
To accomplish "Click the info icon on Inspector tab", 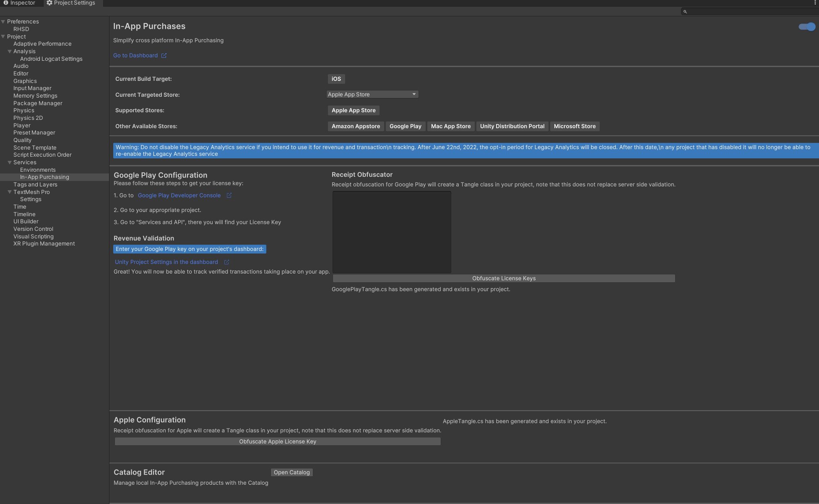I will coord(6,3).
